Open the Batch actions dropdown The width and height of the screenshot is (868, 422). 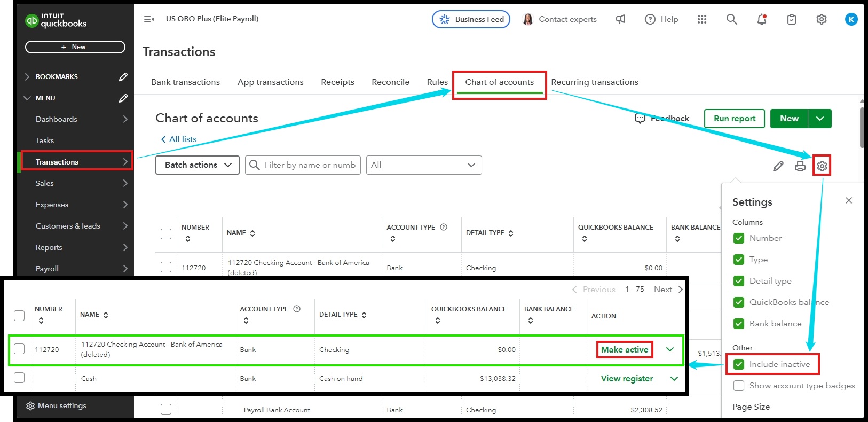pos(198,165)
